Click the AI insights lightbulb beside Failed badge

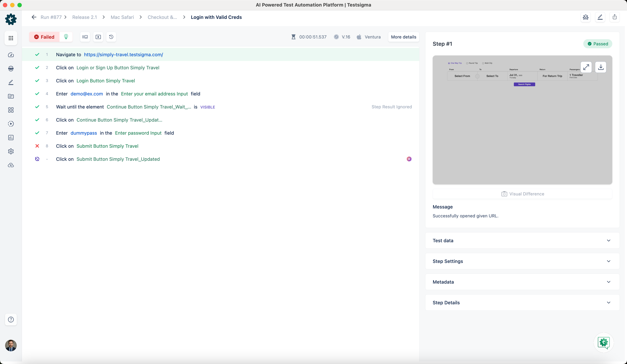click(x=66, y=37)
